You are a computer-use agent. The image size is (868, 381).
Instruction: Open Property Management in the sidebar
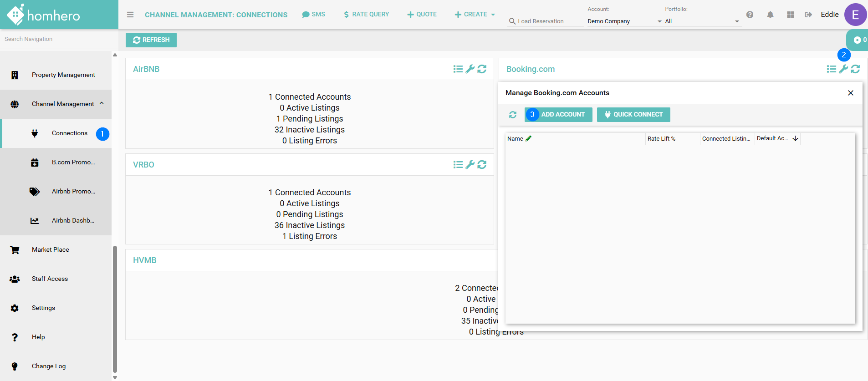pos(63,75)
